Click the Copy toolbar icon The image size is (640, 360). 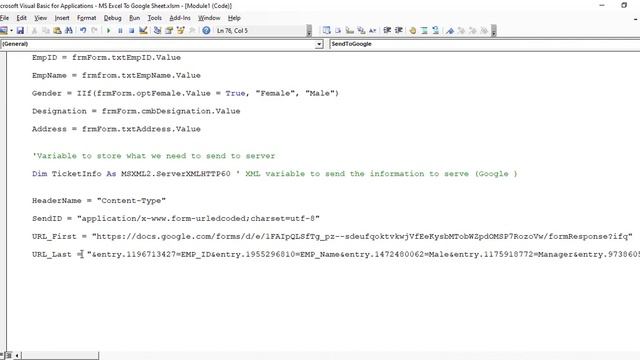click(46, 31)
